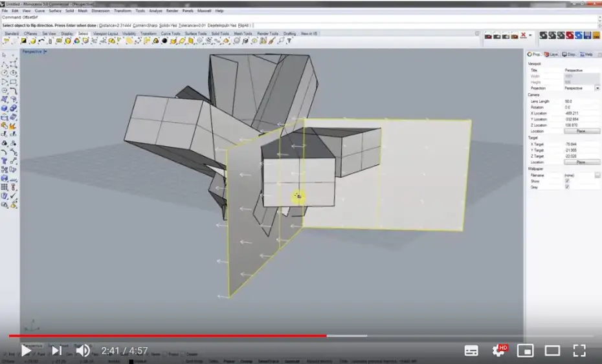Image resolution: width=602 pixels, height=364 pixels.
Task: Click the camera Location Place button
Action: pos(581,131)
